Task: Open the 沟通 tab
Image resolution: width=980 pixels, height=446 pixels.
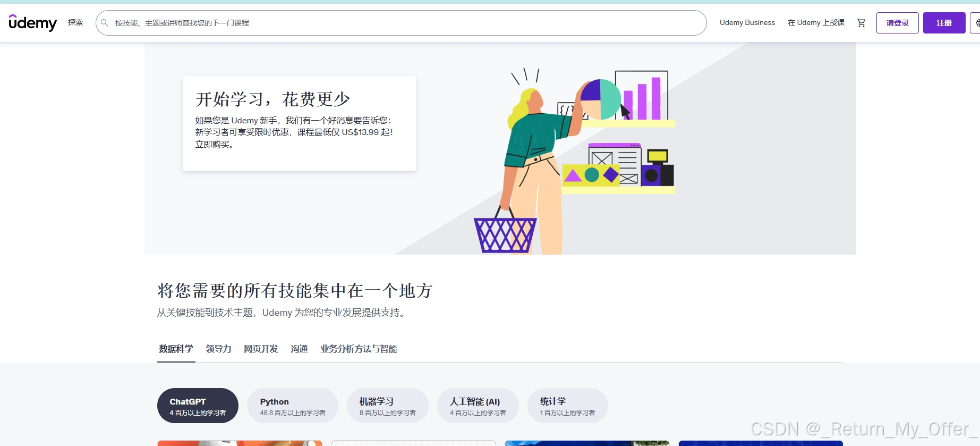Action: [x=299, y=349]
